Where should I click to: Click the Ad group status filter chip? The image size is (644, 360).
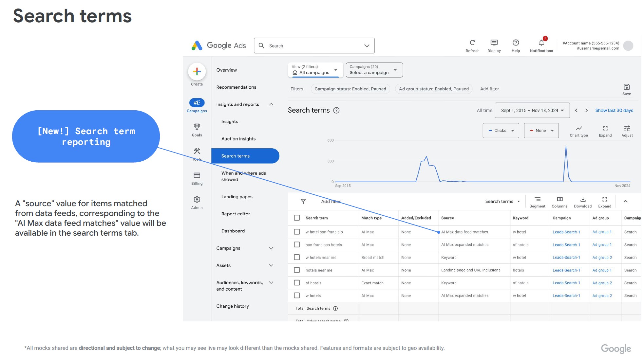point(434,89)
